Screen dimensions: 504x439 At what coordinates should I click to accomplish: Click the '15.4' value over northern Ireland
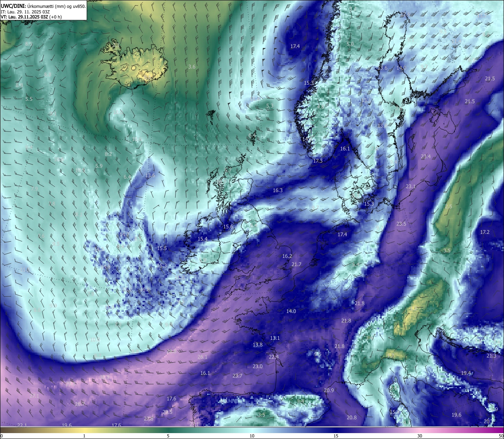coord(202,239)
